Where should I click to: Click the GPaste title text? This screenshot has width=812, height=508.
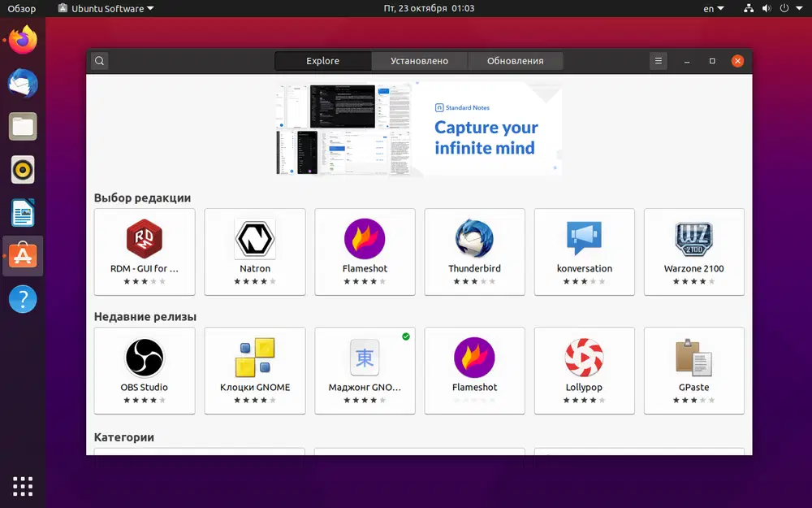[694, 387]
